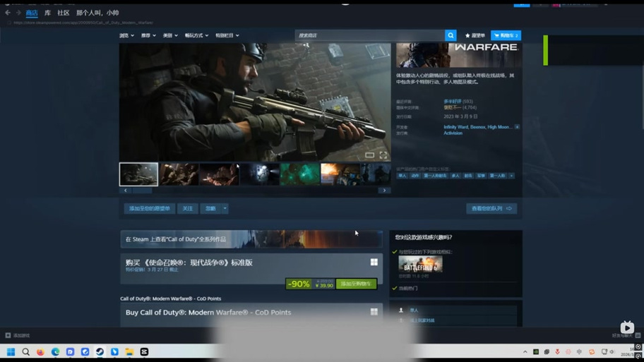
Task: Select the first soldier screenshot thumbnail
Action: 138,174
